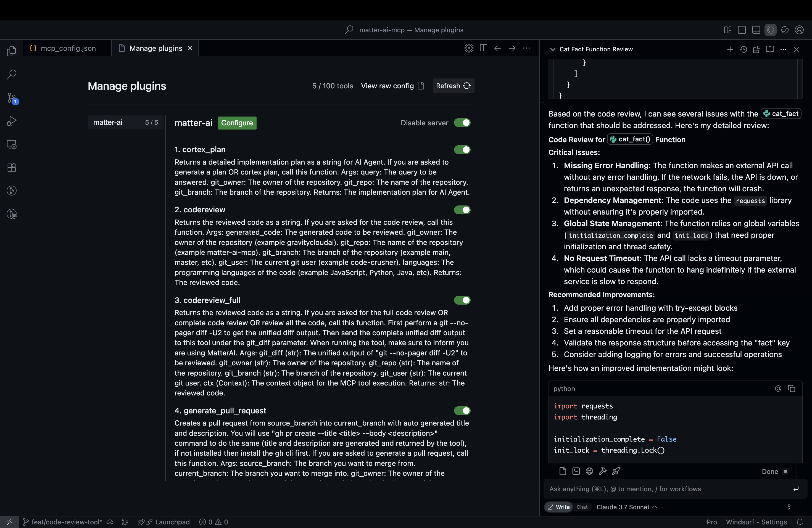Open the Windsurf logo menu in title bar
This screenshot has height=528, width=812.
coord(785,30)
